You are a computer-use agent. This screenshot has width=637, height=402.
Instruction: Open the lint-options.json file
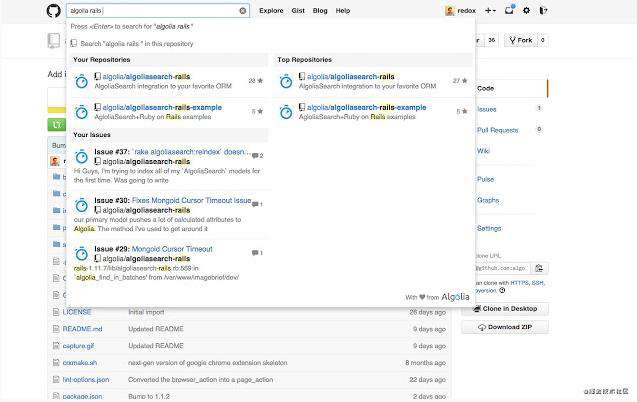86,380
